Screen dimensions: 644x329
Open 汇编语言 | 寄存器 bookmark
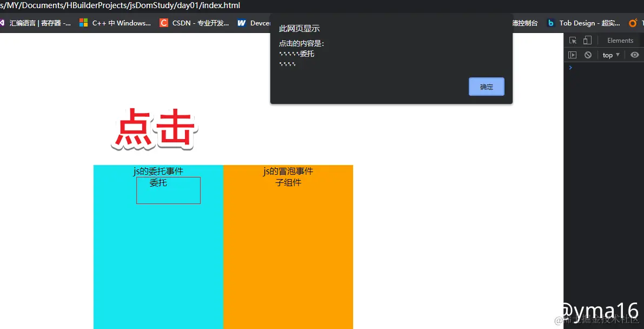(x=35, y=23)
